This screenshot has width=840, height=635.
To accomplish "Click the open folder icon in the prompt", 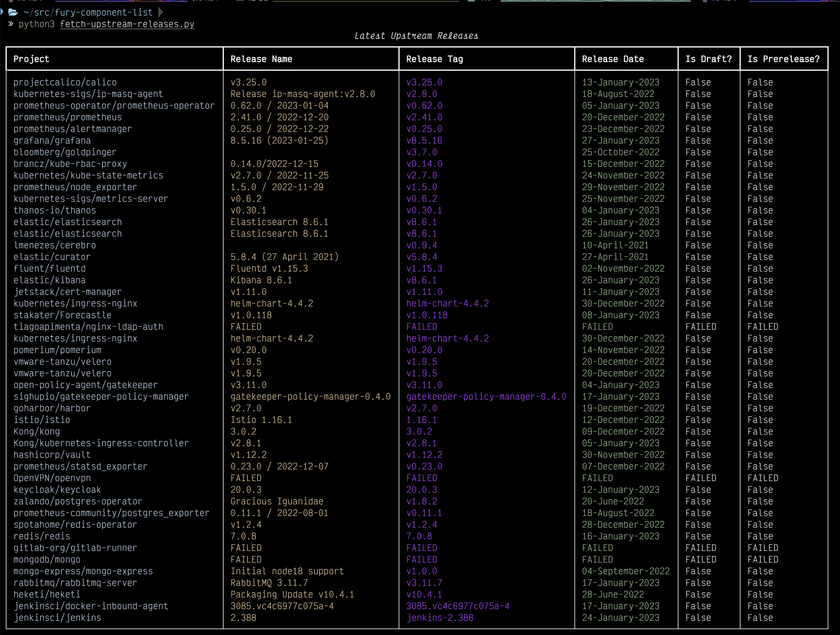I will tap(13, 12).
